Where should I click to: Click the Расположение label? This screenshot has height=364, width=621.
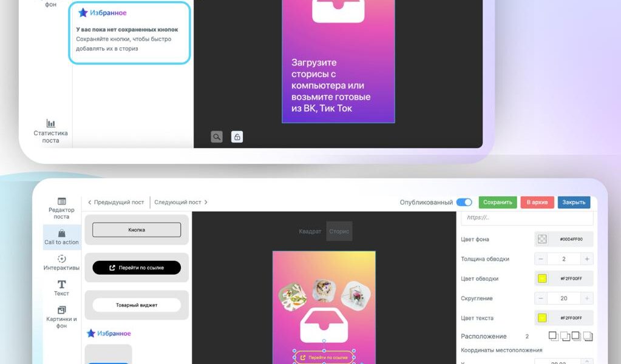[x=484, y=336]
